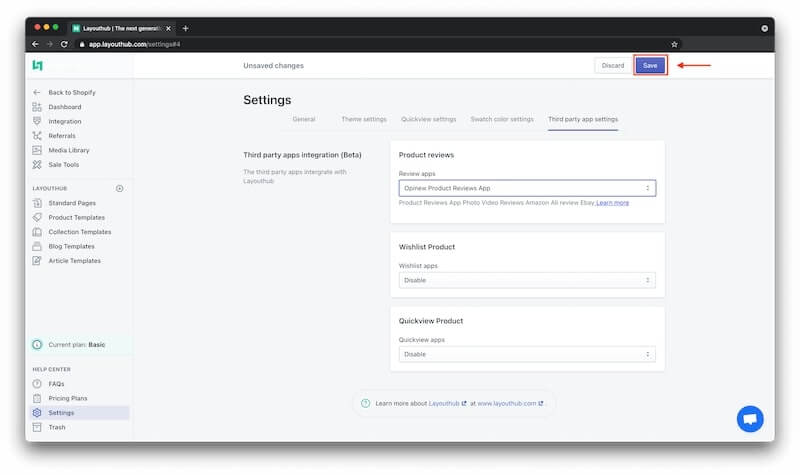Close the Layouthub browser tab

tap(168, 29)
